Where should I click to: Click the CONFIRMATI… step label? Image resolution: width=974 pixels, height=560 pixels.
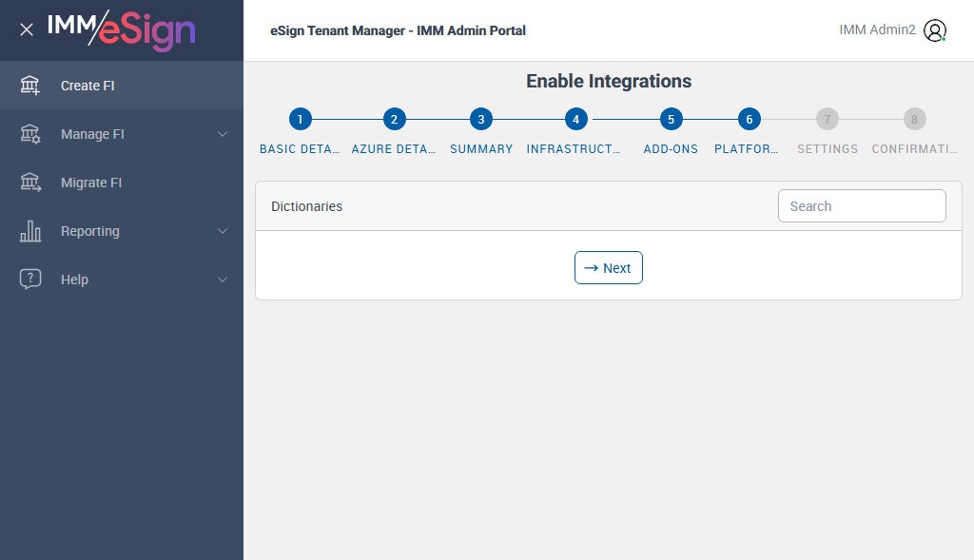point(914,149)
